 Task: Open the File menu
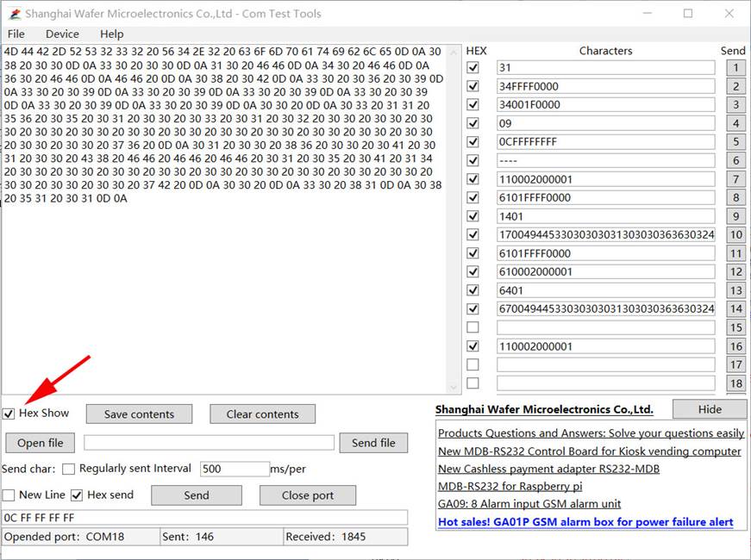tap(16, 34)
